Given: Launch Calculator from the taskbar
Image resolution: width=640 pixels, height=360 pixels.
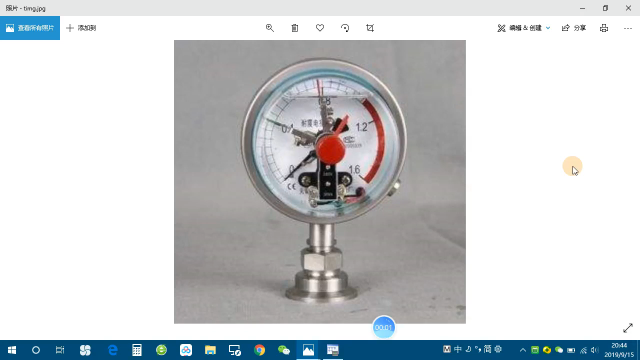Looking at the screenshot, I should 137,350.
